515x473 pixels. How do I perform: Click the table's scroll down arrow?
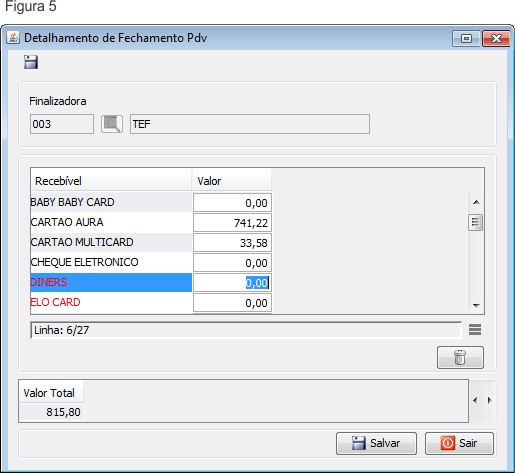point(476,305)
